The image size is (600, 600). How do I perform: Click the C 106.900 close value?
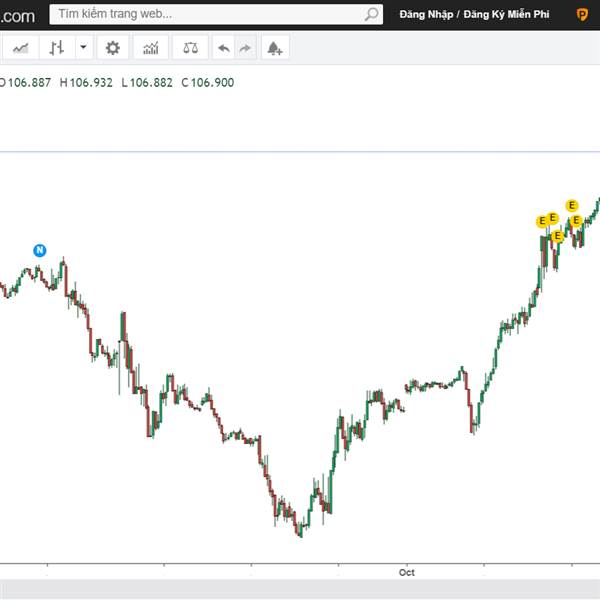click(x=208, y=83)
